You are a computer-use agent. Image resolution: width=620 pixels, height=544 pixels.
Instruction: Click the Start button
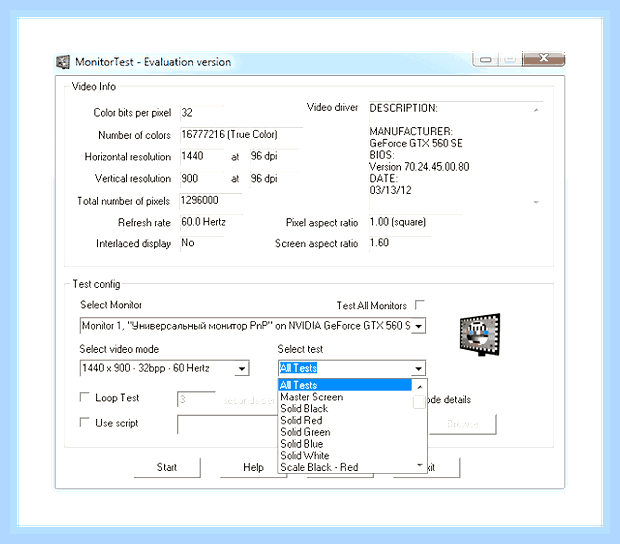167,467
